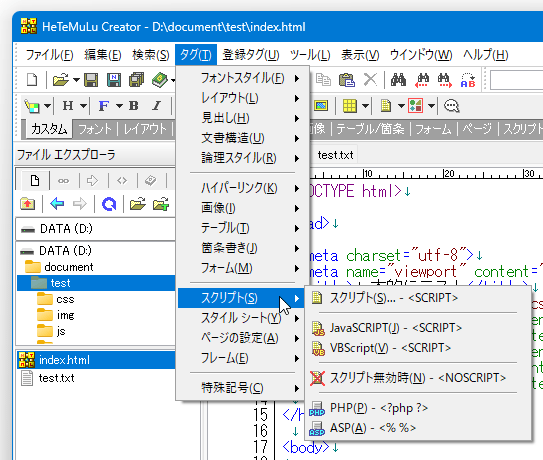543x460 pixels.
Task: Select スクリプト(S)... - <SCRIPT> entry
Action: [418, 298]
